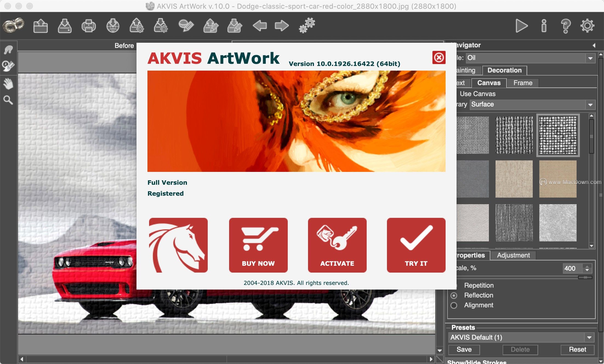
Task: Click settings panel scrollbar up arrow
Action: coord(601,54)
